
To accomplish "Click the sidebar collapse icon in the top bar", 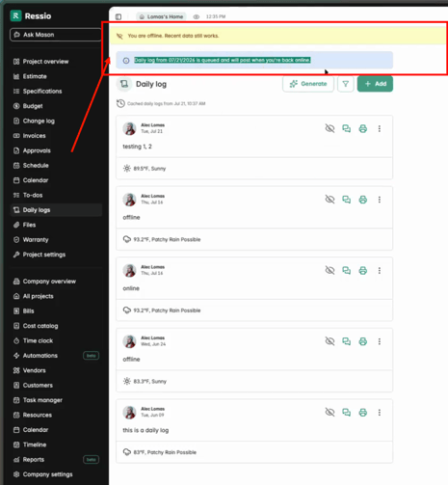I will (119, 16).
